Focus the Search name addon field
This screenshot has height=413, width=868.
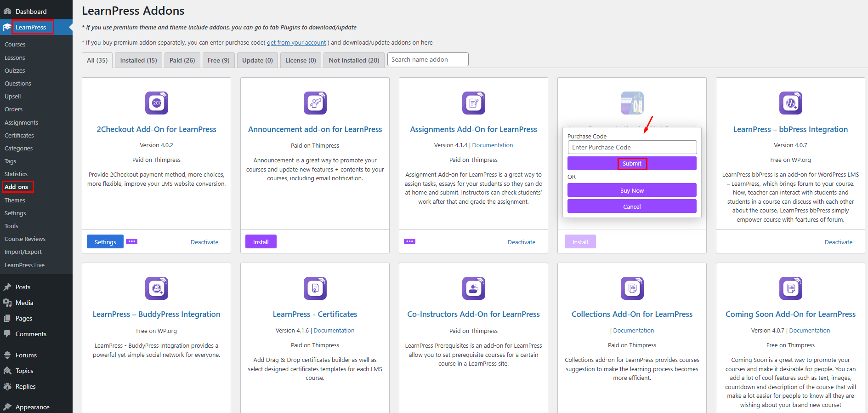(428, 59)
